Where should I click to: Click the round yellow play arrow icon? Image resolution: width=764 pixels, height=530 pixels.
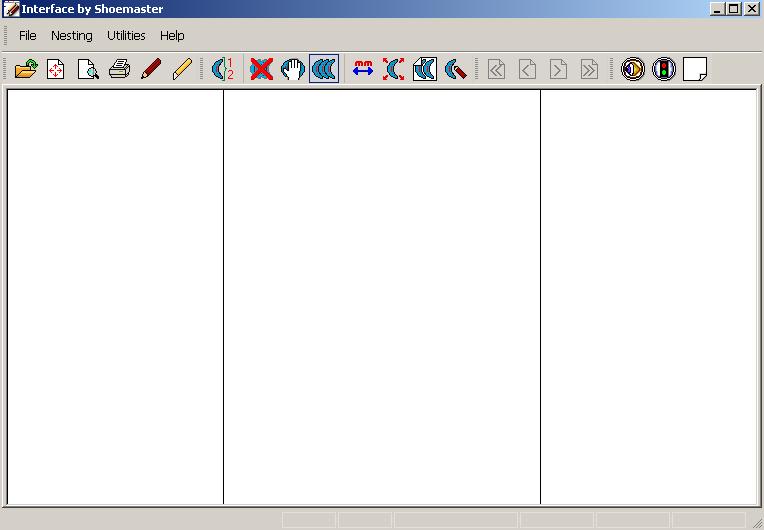[x=633, y=69]
